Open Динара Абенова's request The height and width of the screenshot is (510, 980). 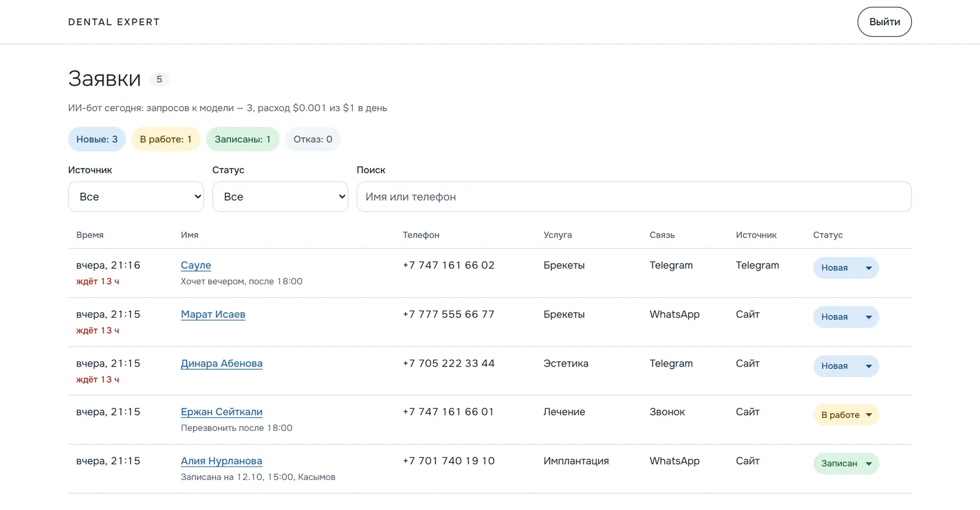tap(222, 363)
